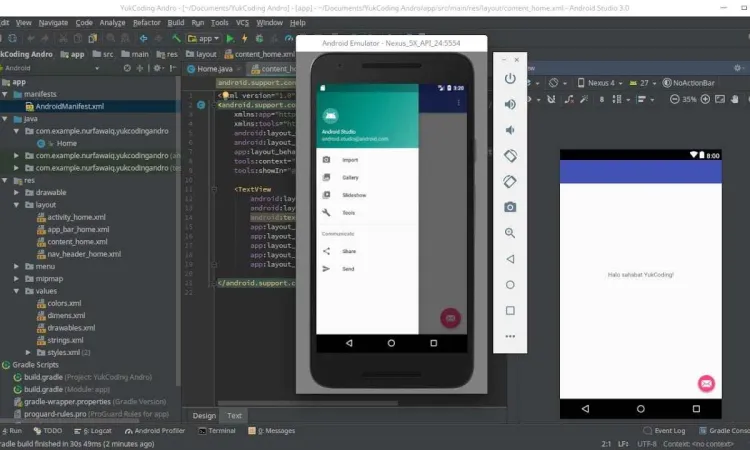This screenshot has width=750, height=450.
Task: Open the Nexus 4 device dropdown
Action: click(600, 83)
